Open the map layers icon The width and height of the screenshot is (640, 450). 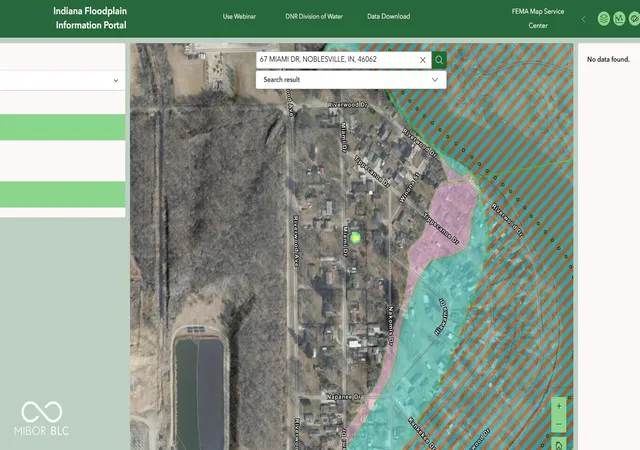(x=604, y=19)
